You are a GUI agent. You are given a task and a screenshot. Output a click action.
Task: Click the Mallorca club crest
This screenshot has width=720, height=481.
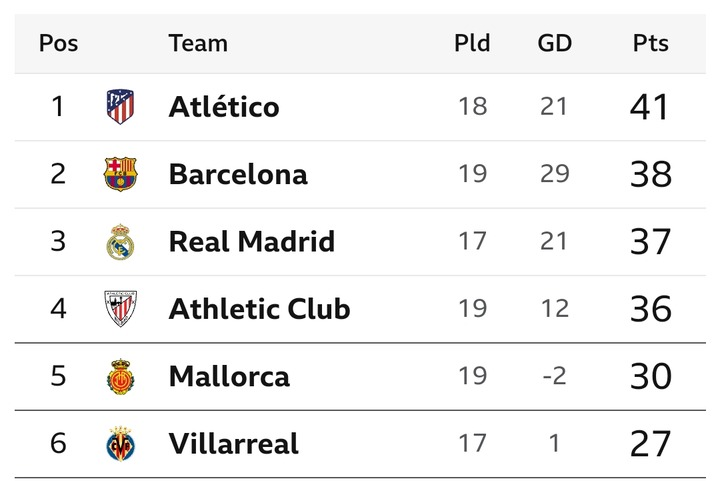pyautogui.click(x=120, y=376)
